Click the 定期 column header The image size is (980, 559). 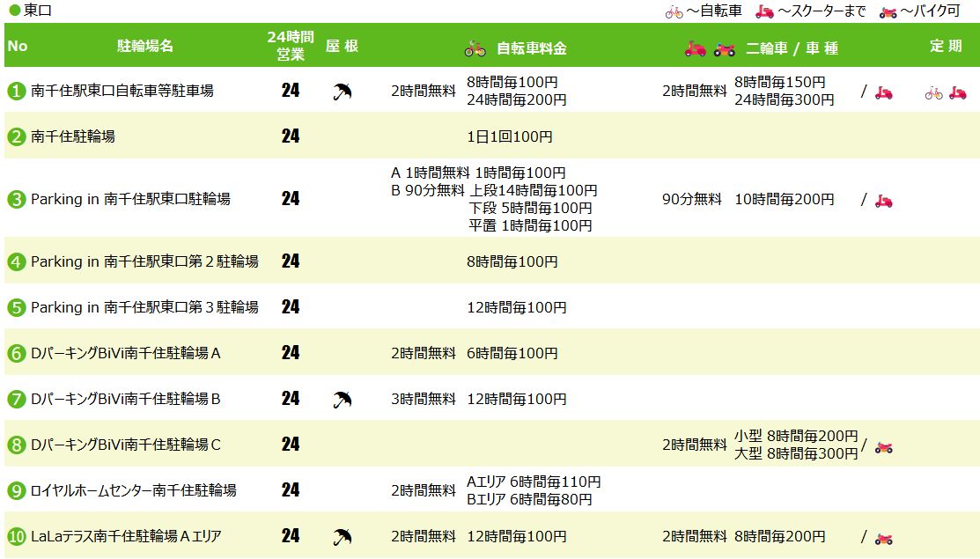[x=946, y=46]
